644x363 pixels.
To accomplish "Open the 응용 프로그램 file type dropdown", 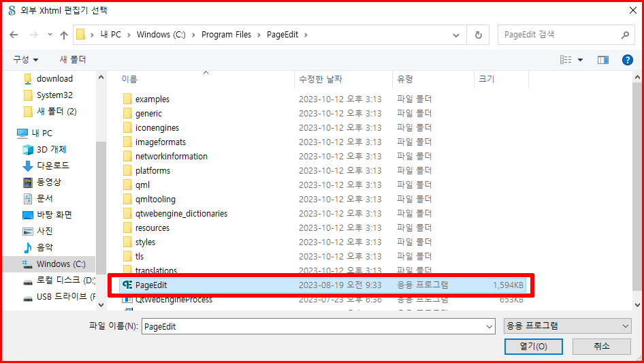I will pyautogui.click(x=567, y=326).
